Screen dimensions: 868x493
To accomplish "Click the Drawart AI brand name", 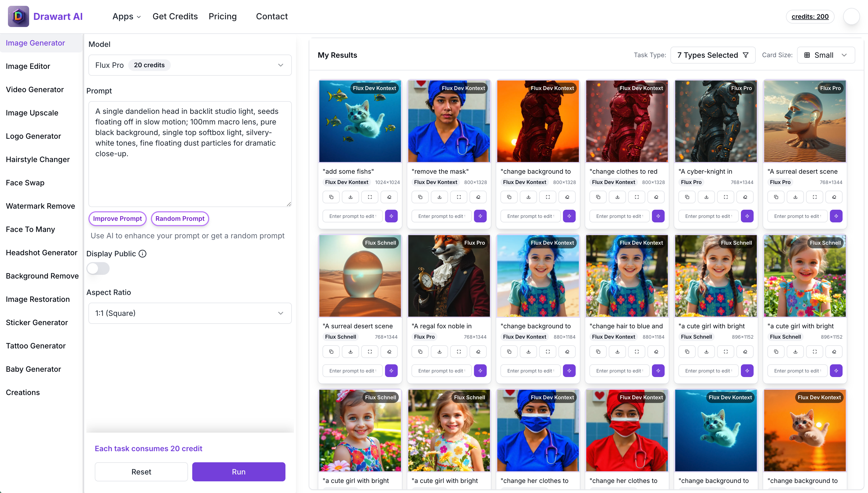I will pyautogui.click(x=58, y=16).
